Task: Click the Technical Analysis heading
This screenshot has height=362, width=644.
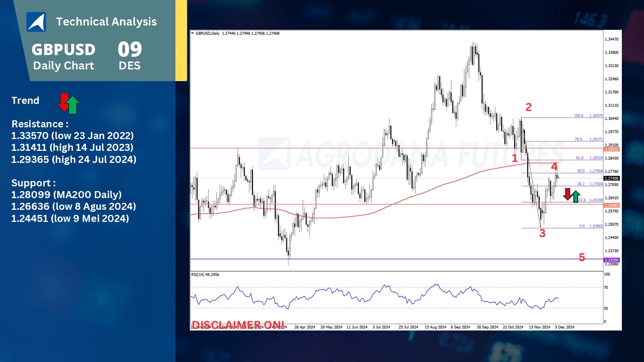Action: tap(106, 22)
